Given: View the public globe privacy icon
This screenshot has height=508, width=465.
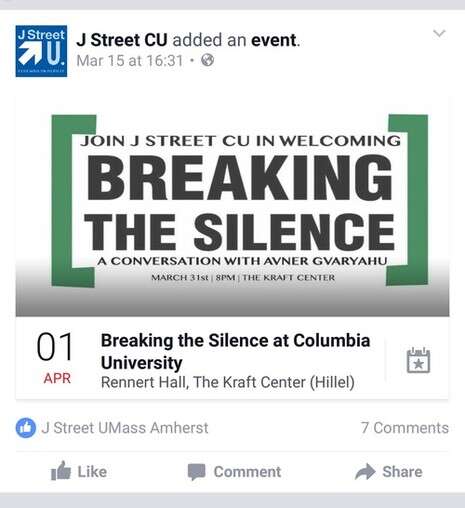Looking at the screenshot, I should pyautogui.click(x=207, y=60).
